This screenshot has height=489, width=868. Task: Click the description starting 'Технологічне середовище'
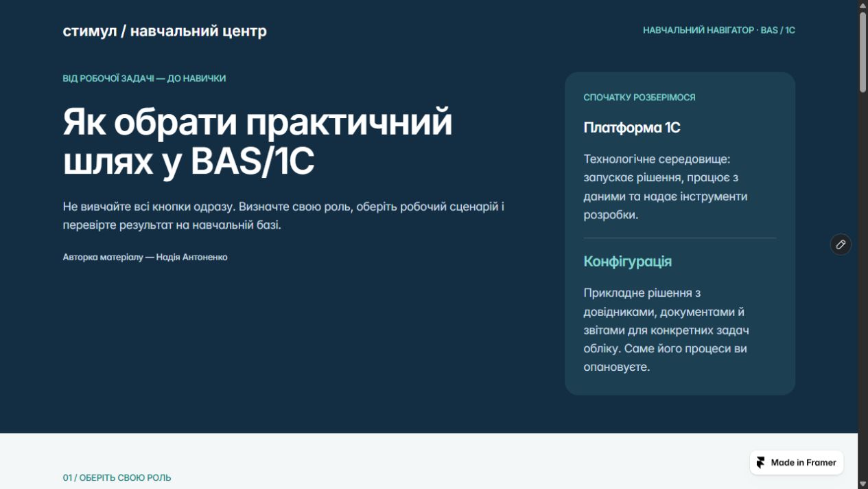coord(666,187)
